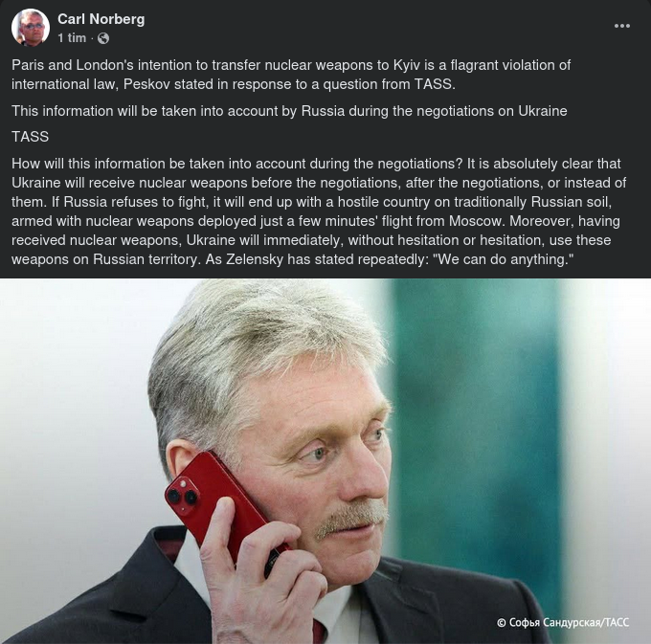
Task: Open the "1 tim" post timestamp
Action: pos(72,38)
